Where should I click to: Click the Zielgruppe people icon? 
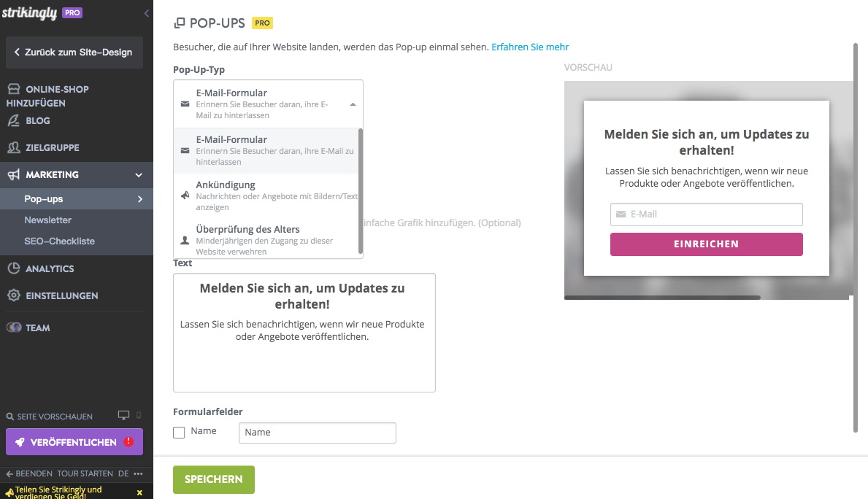point(13,147)
